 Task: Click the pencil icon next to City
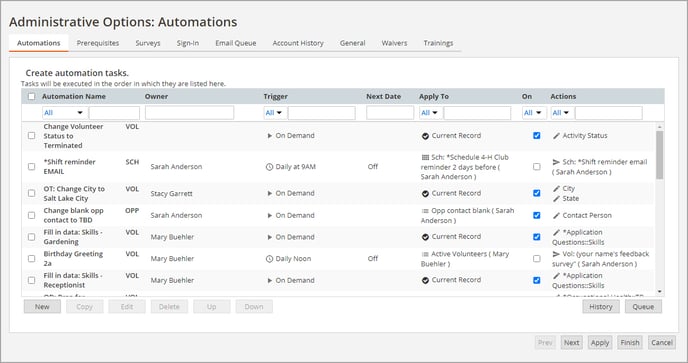pyautogui.click(x=556, y=189)
